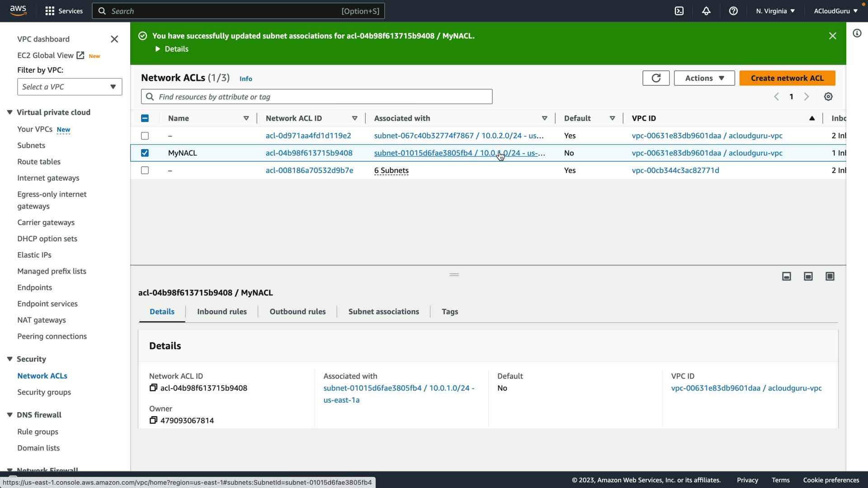Open the Actions dropdown
Viewport: 868px width, 488px height.
pos(704,78)
